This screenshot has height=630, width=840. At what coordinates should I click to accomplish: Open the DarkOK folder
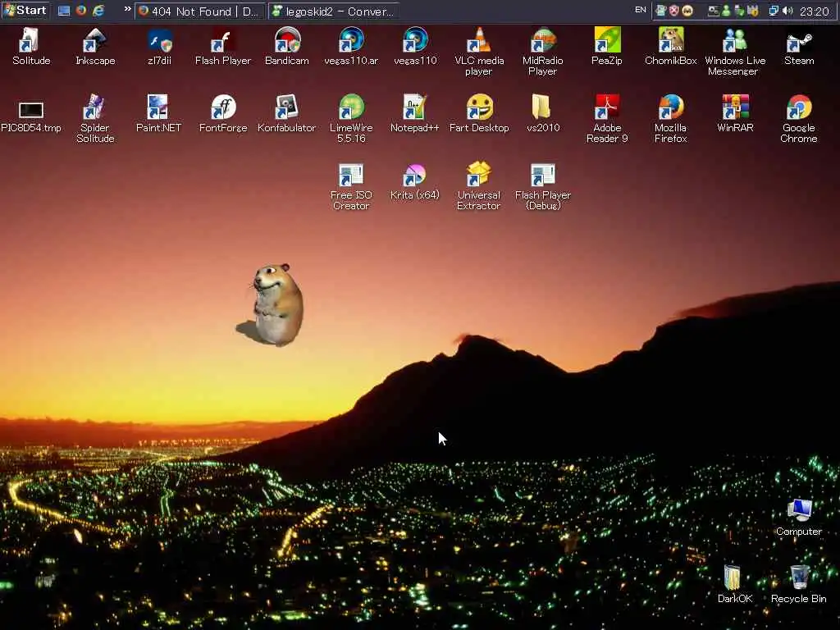pyautogui.click(x=735, y=584)
